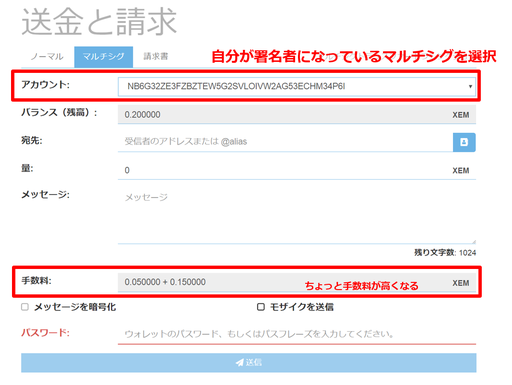
Task: Tick the モザイクを送信 checkbox
Action: [261, 307]
